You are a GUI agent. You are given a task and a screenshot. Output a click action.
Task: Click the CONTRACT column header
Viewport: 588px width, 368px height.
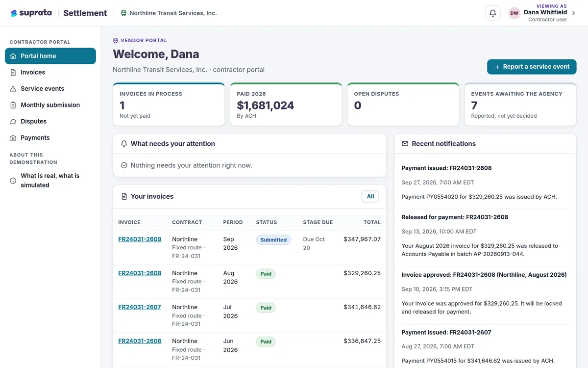[187, 222]
